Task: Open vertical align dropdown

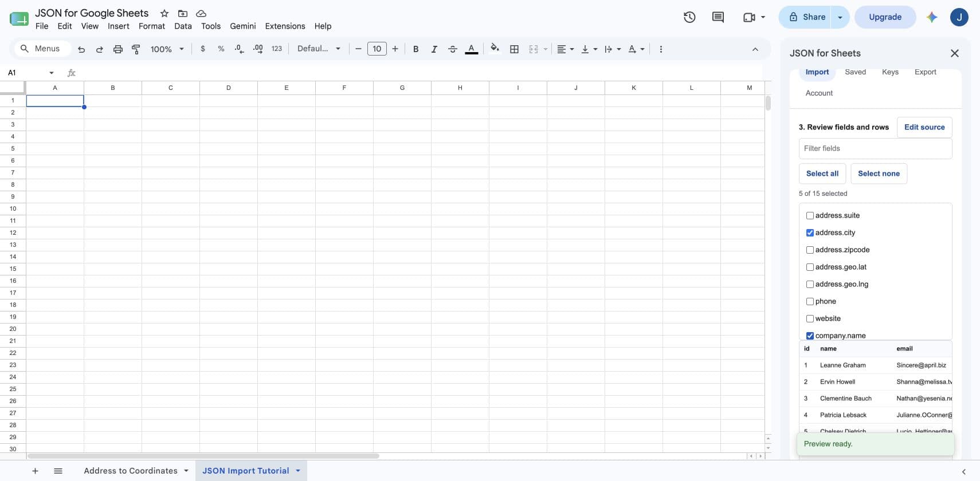Action: pos(589,49)
